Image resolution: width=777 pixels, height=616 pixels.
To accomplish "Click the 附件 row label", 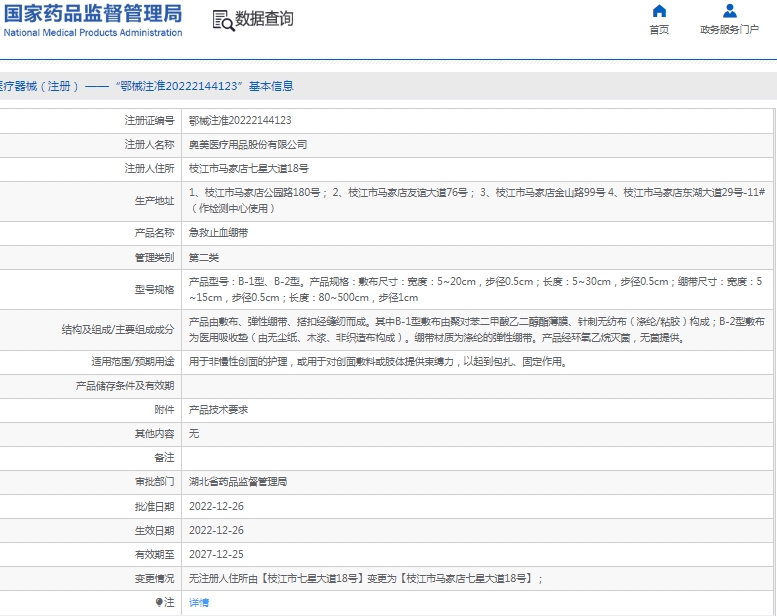I will tap(164, 410).
